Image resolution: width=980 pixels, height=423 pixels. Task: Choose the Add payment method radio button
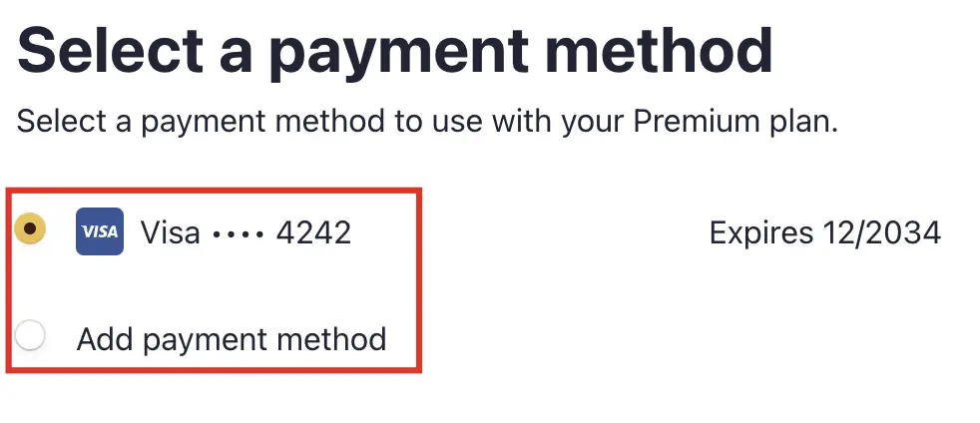[30, 336]
